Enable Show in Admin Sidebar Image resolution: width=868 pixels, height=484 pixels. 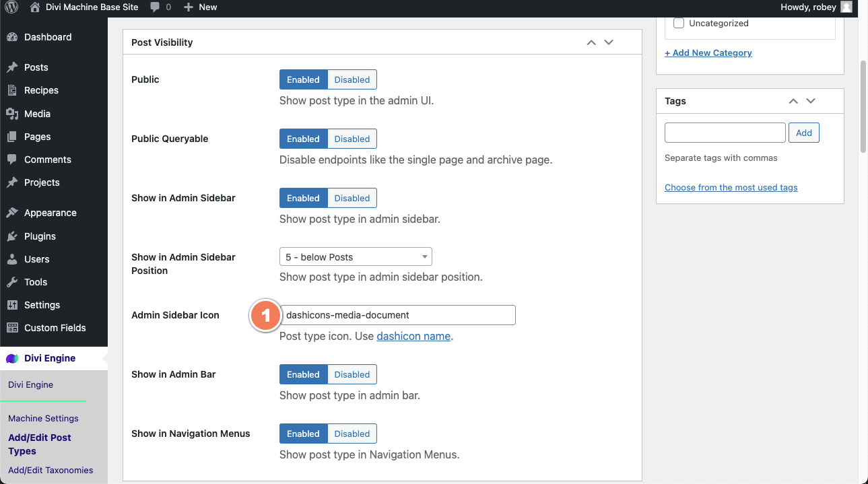tap(304, 198)
